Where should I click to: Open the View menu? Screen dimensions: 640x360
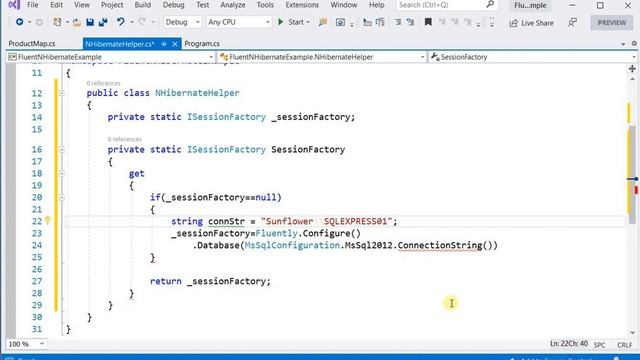click(82, 5)
